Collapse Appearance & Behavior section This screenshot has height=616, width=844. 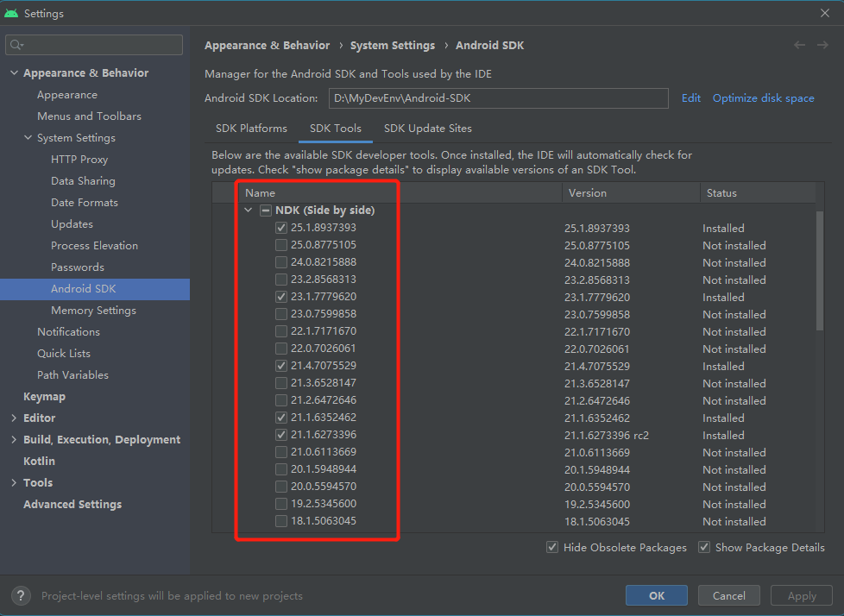point(14,73)
